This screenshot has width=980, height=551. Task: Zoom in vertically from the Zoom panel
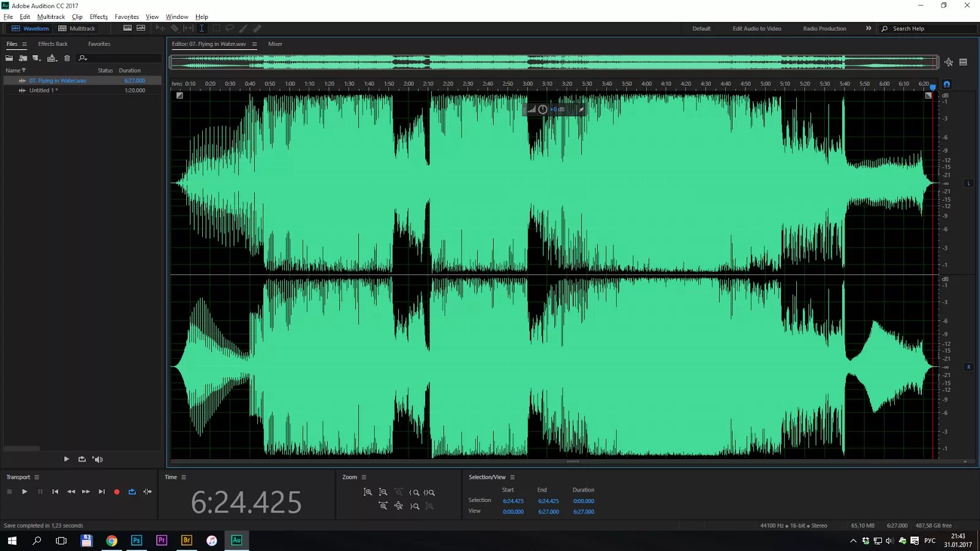367,492
